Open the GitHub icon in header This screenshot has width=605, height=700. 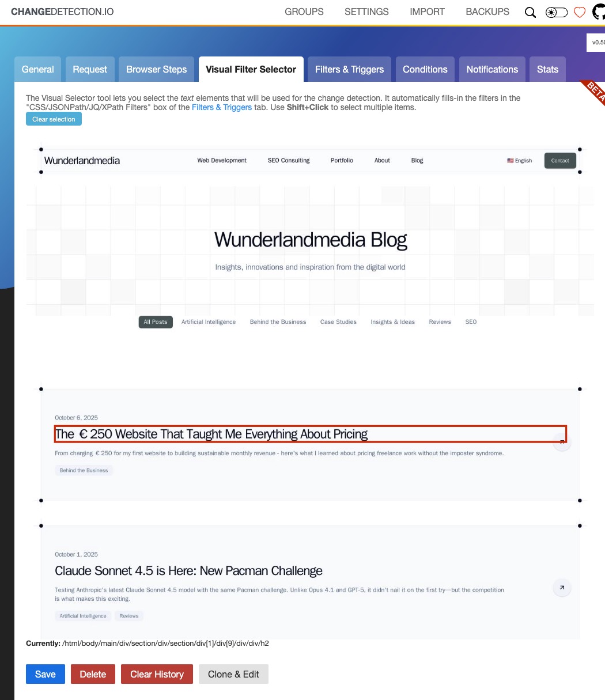(599, 12)
